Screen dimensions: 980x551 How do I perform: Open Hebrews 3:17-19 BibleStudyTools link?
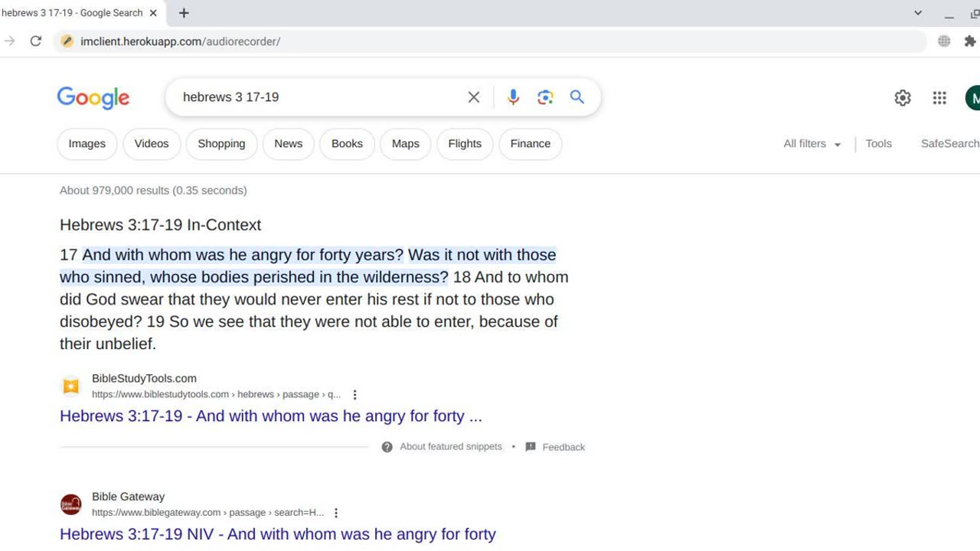tap(271, 416)
